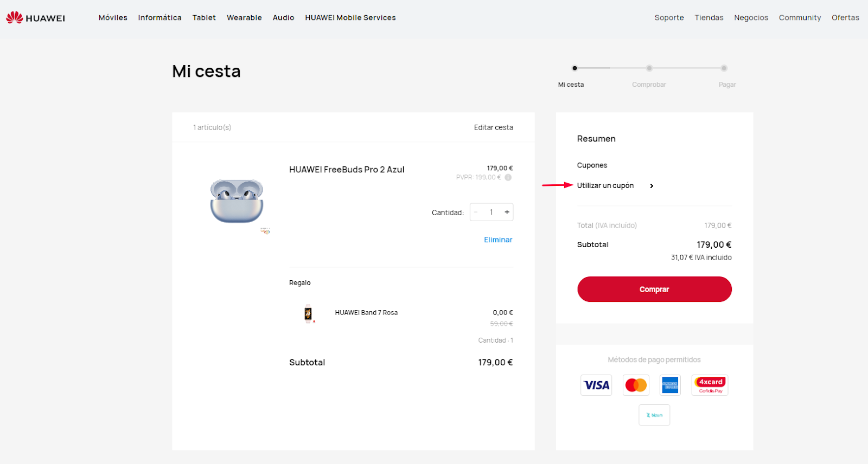Click the HUAWEI logo
The width and height of the screenshot is (868, 464).
tap(35, 18)
